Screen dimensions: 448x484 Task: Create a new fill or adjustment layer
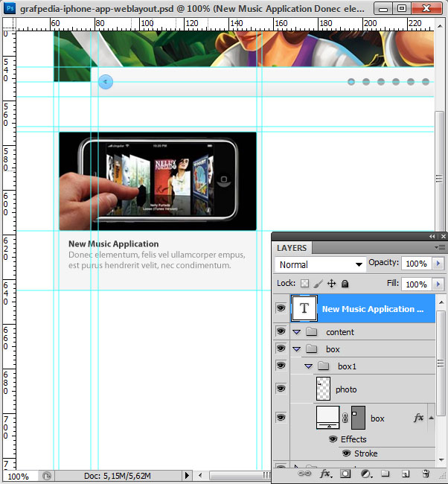coord(365,474)
